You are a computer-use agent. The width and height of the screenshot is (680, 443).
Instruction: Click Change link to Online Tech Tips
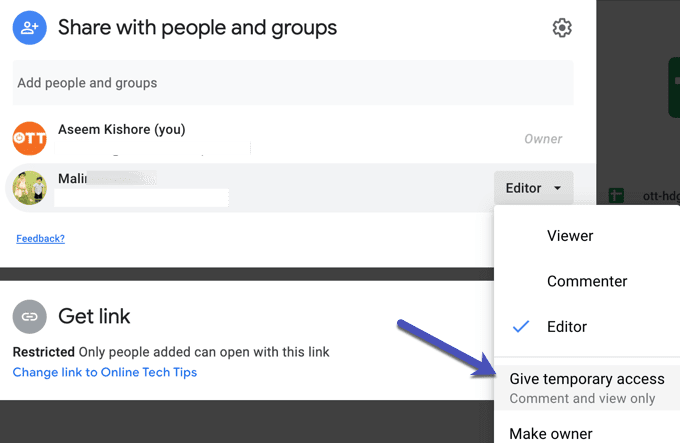(105, 372)
